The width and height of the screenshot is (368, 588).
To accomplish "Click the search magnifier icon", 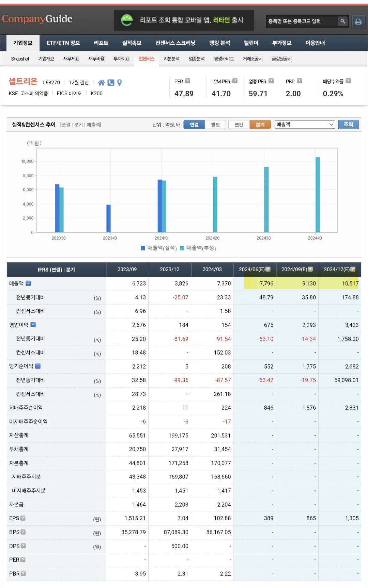I will (x=343, y=21).
